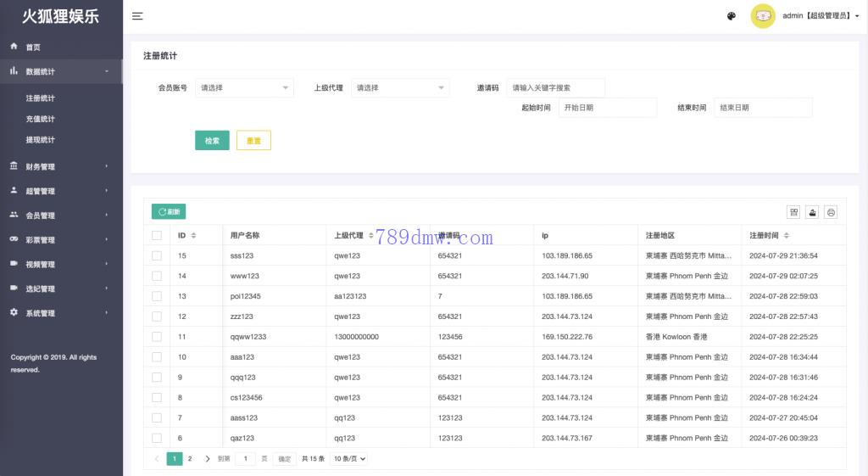The image size is (868, 476).
Task: Click the green 检索 search button
Action: click(x=212, y=141)
